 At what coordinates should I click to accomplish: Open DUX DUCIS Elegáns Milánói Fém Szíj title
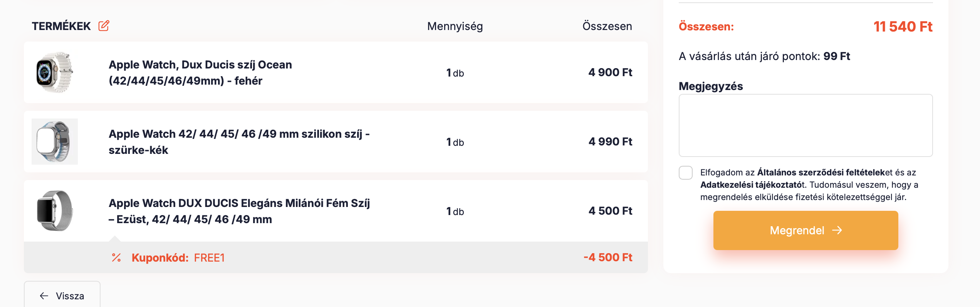(239, 211)
